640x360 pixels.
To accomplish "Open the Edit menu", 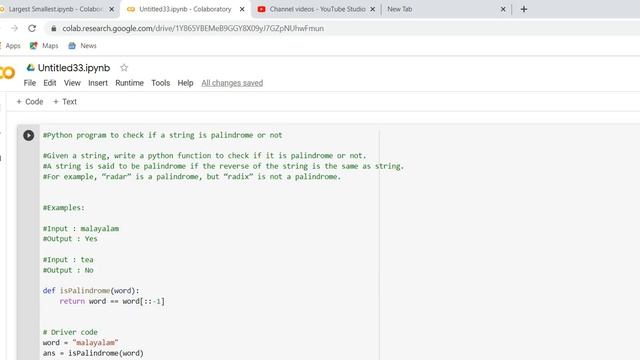I will tap(50, 83).
